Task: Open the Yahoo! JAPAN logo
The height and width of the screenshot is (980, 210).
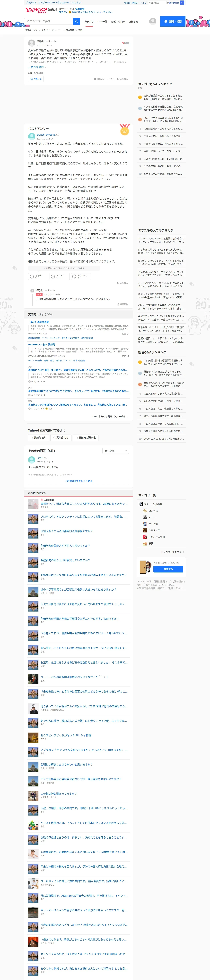Action: pos(36,10)
